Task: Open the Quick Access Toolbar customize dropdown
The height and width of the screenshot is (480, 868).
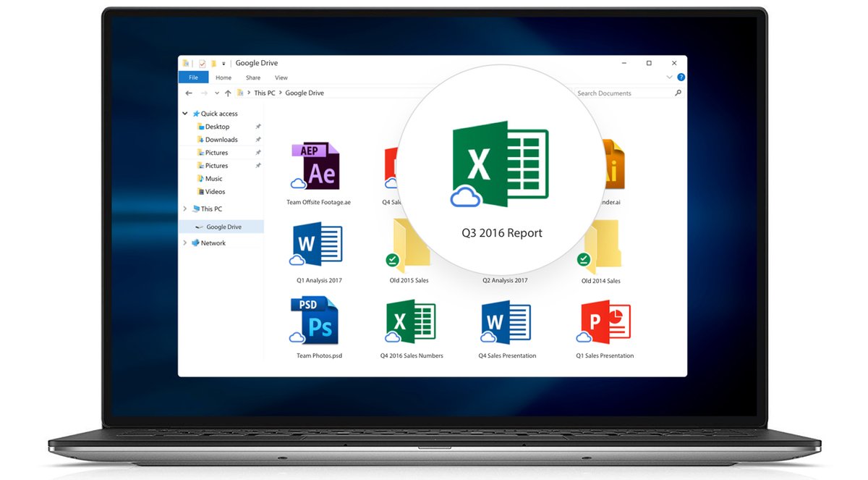Action: (x=224, y=64)
